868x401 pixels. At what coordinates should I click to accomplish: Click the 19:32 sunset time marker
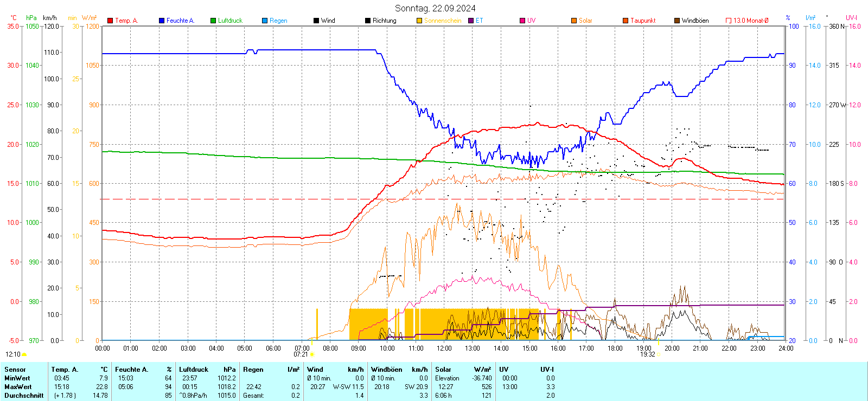click(647, 354)
